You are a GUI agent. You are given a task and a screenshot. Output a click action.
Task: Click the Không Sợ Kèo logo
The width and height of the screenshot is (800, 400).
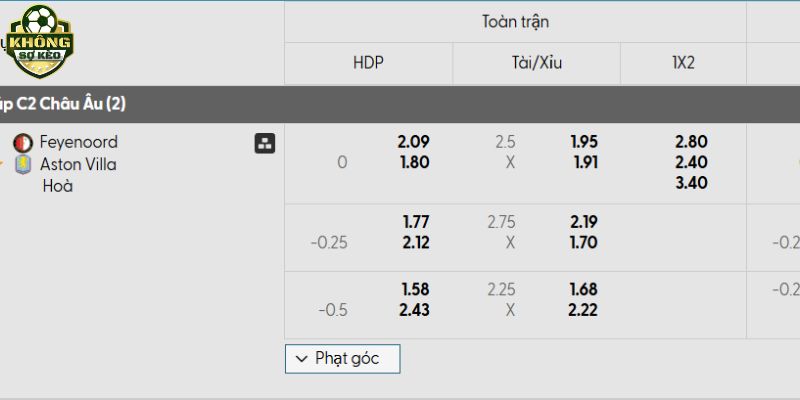coord(41,42)
